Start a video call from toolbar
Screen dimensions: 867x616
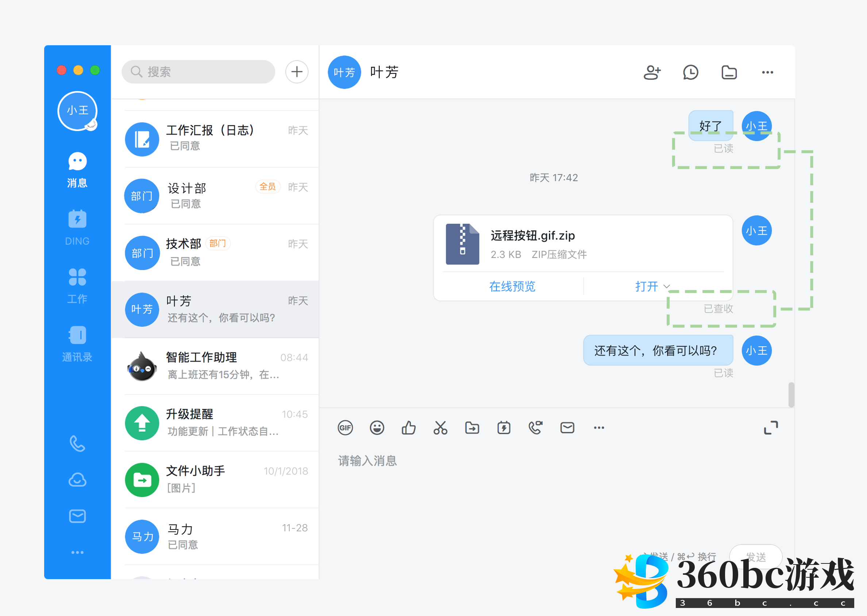[x=536, y=428]
